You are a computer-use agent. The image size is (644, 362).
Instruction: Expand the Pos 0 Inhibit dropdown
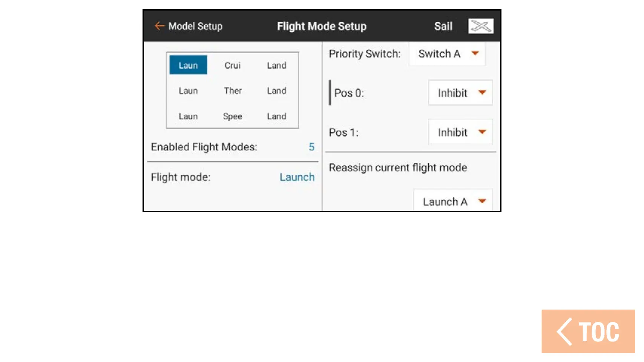(x=482, y=93)
